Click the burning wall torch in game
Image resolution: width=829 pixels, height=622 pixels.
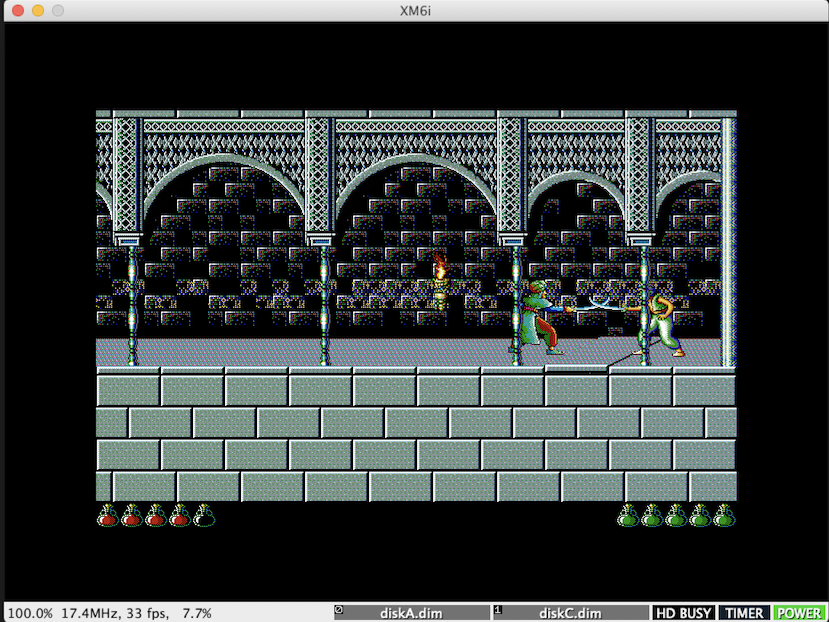(440, 281)
